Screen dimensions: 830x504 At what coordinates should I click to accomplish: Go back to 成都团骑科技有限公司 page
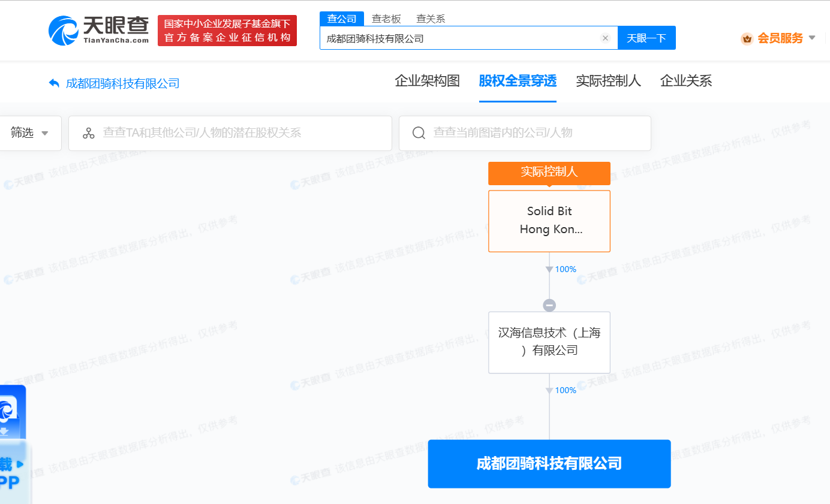(122, 83)
